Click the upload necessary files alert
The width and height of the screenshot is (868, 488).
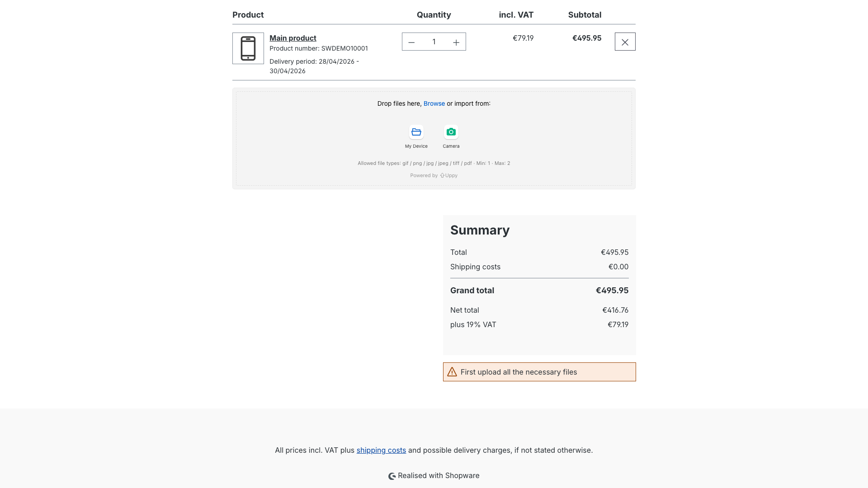point(539,372)
